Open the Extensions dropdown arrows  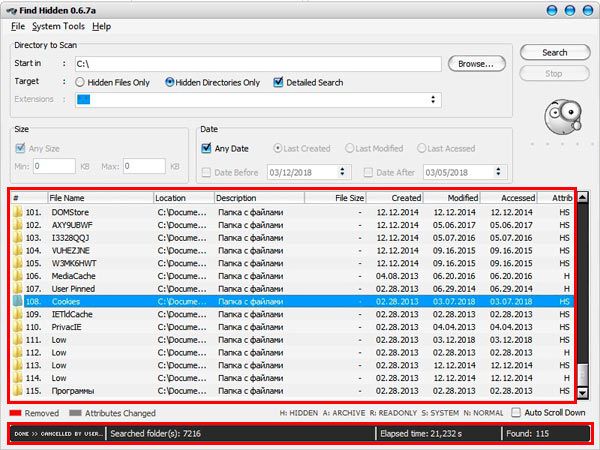[433, 100]
